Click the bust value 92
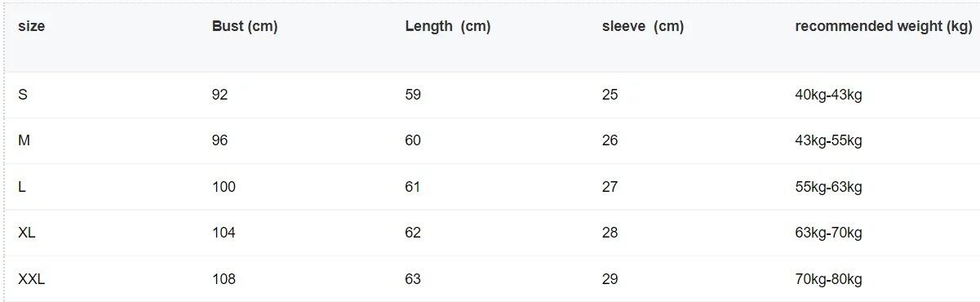980x302 pixels. point(220,95)
